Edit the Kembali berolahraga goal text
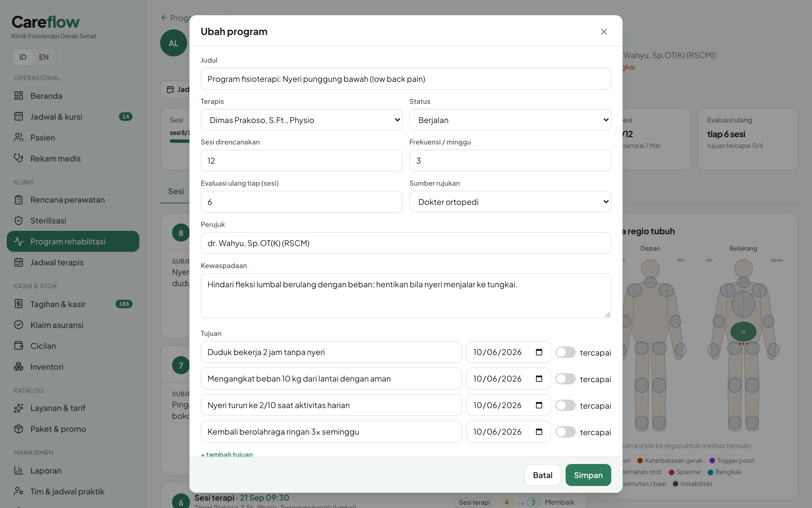Viewport: 812px width, 508px height. point(331,432)
